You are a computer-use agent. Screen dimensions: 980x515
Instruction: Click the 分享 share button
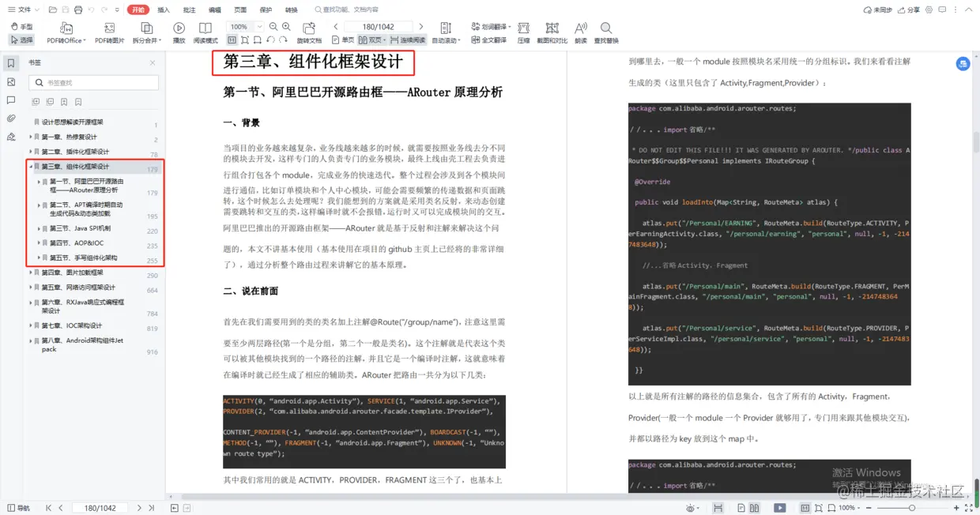pos(909,9)
